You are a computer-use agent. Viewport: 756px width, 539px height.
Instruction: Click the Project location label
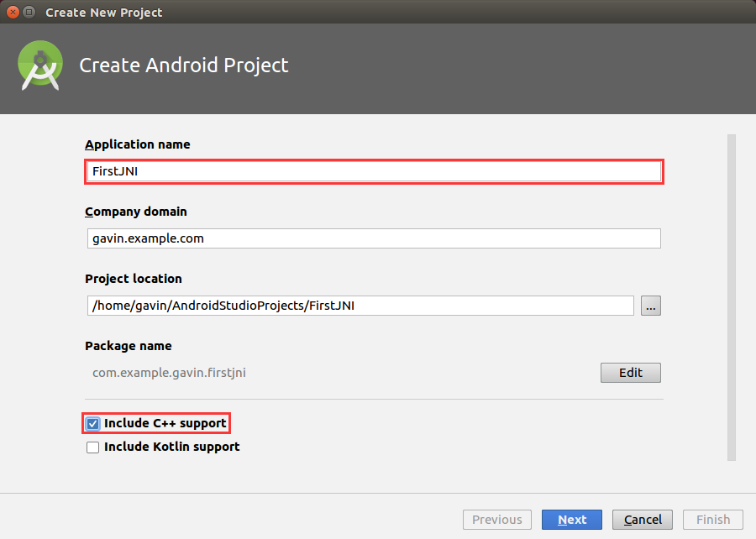[134, 279]
